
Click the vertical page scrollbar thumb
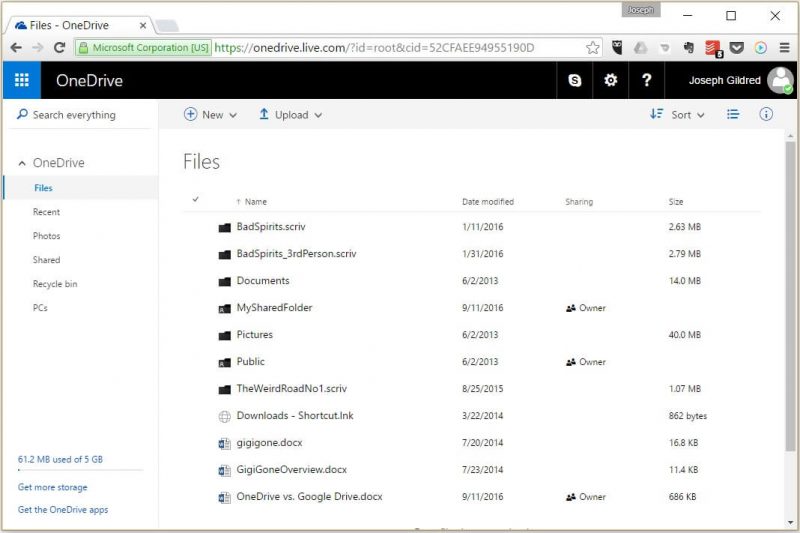click(790, 296)
